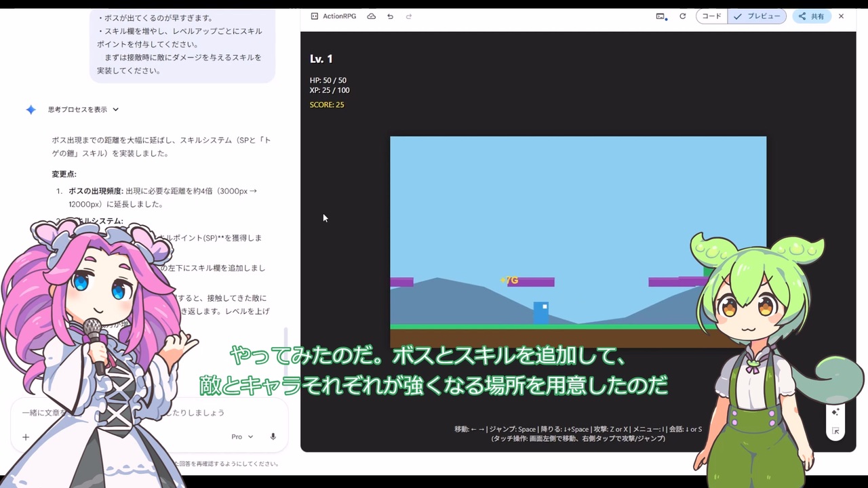Click the +7G floating gold text

509,280
